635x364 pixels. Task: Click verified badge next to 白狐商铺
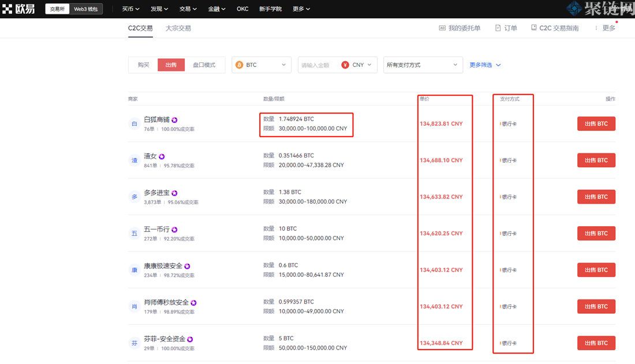click(174, 120)
